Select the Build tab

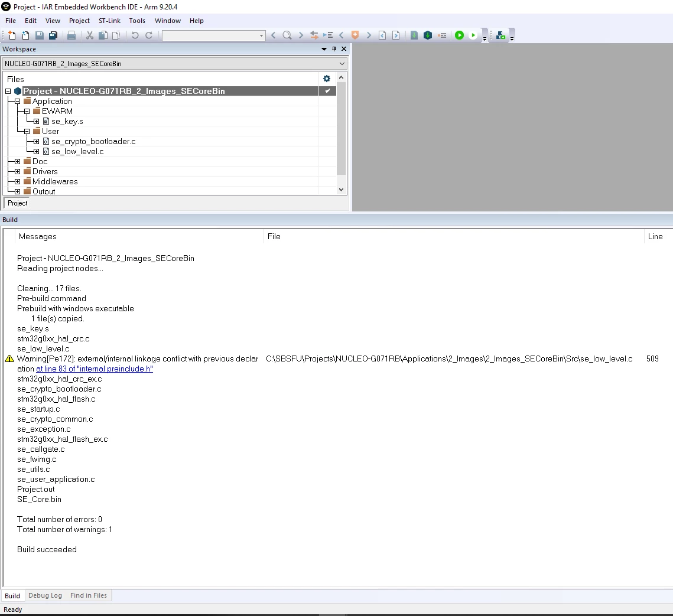click(x=12, y=596)
